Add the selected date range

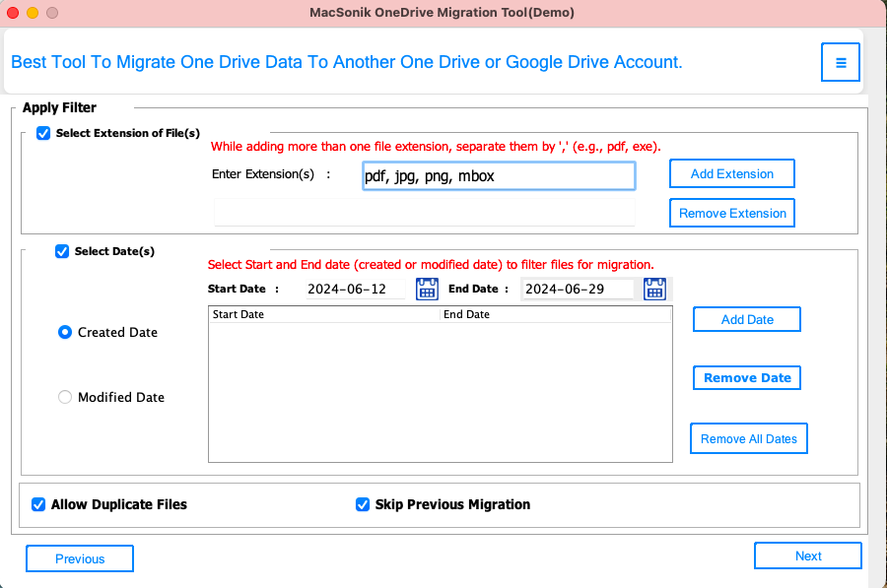coord(747,319)
